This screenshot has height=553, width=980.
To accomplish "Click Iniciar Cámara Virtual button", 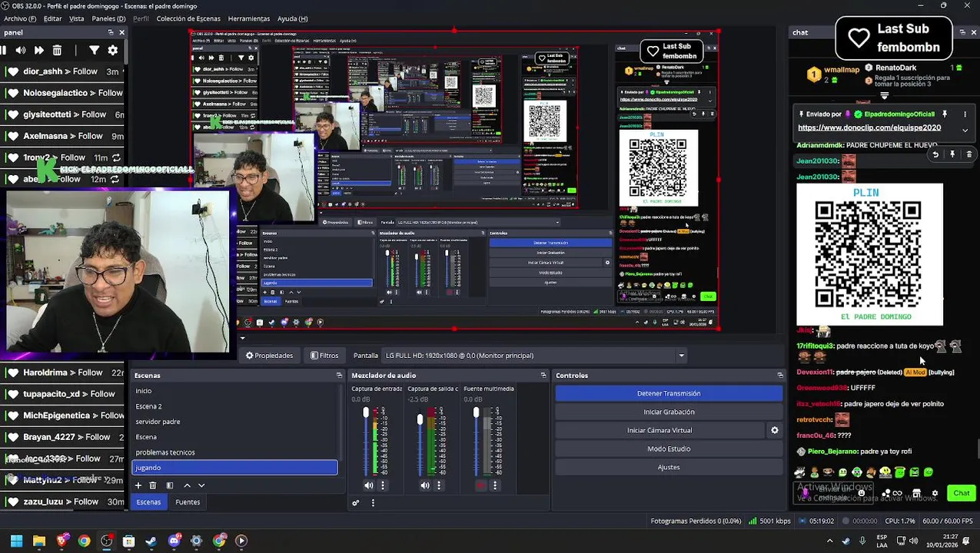I will [659, 430].
